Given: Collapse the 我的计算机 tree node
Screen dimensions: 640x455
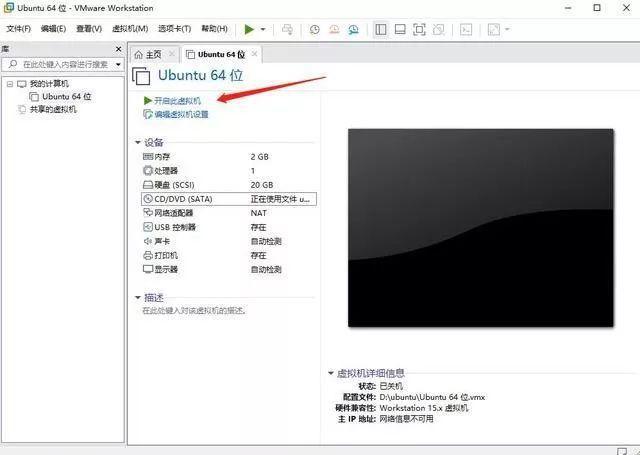Looking at the screenshot, I should 10,84.
